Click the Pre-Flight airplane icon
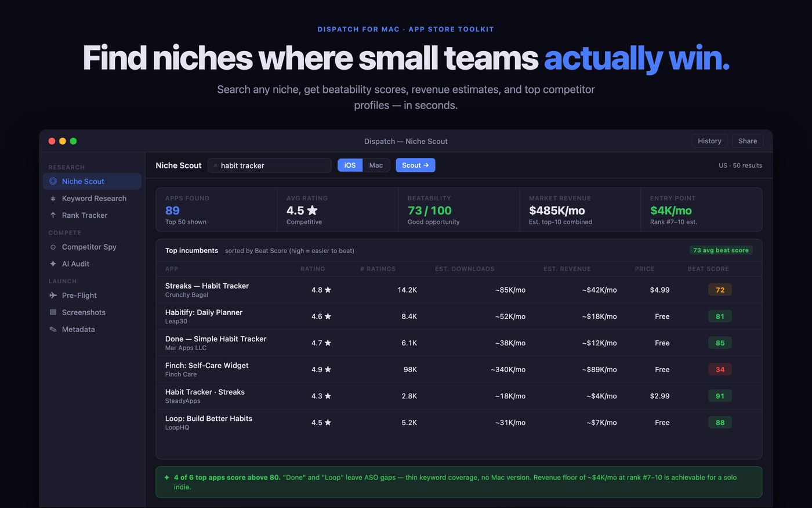Screen dimensions: 812x508 [x=53, y=296]
